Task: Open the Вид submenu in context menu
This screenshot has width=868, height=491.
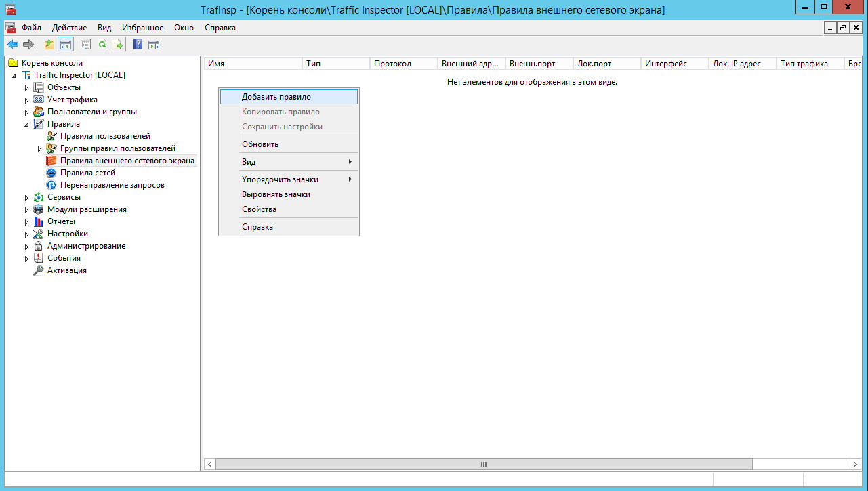Action: (x=289, y=162)
